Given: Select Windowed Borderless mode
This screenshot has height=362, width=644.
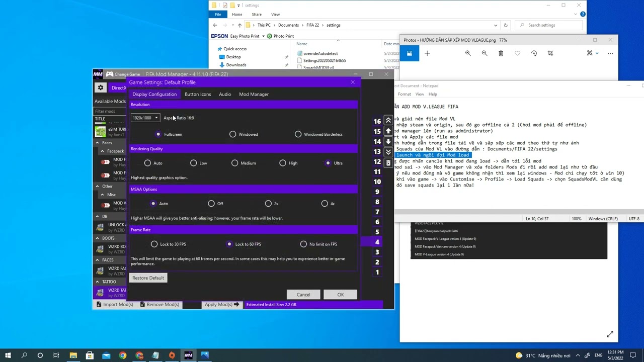Looking at the screenshot, I should click(x=318, y=134).
